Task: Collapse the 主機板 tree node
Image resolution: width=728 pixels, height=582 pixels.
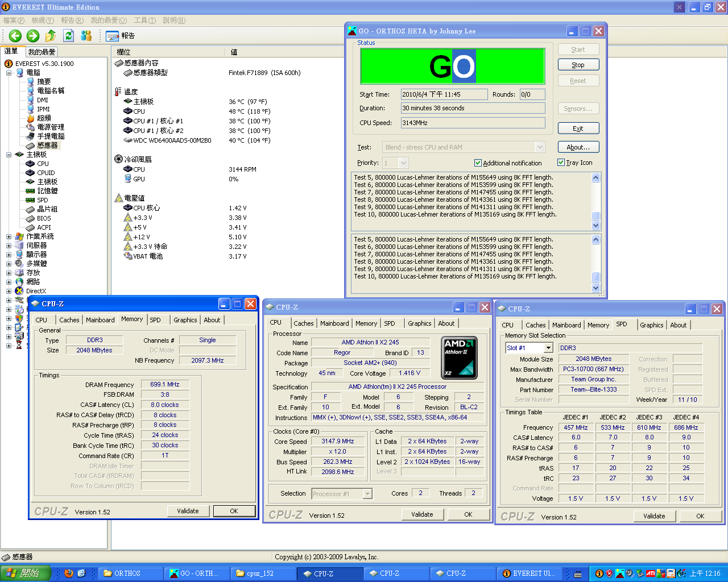Action: coord(9,155)
